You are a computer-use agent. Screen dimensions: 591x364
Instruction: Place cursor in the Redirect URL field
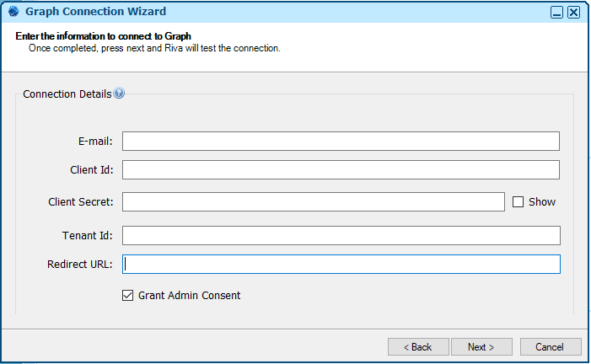coord(341,265)
